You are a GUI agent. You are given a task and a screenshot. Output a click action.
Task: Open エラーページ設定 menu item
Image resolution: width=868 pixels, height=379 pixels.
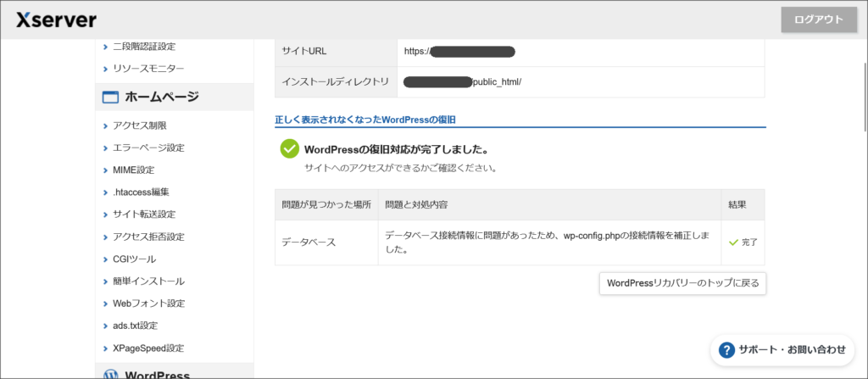[148, 148]
